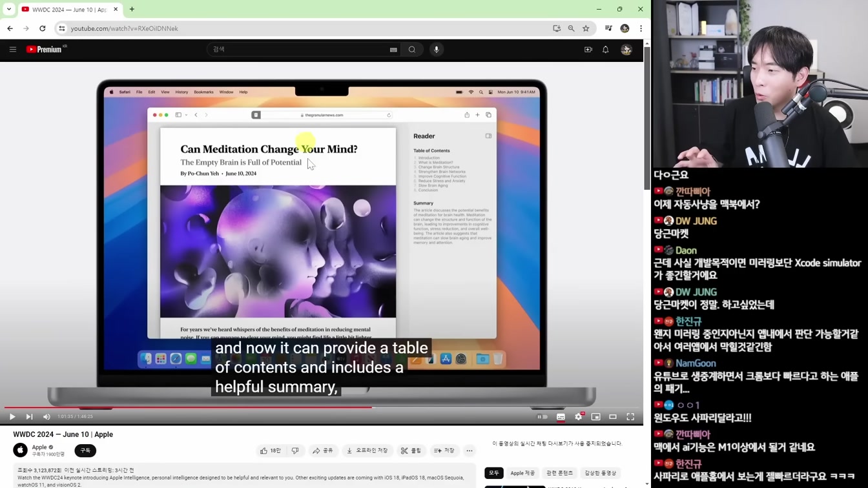Switch to theater mode icon
Image resolution: width=868 pixels, height=488 pixels.
[x=613, y=417]
